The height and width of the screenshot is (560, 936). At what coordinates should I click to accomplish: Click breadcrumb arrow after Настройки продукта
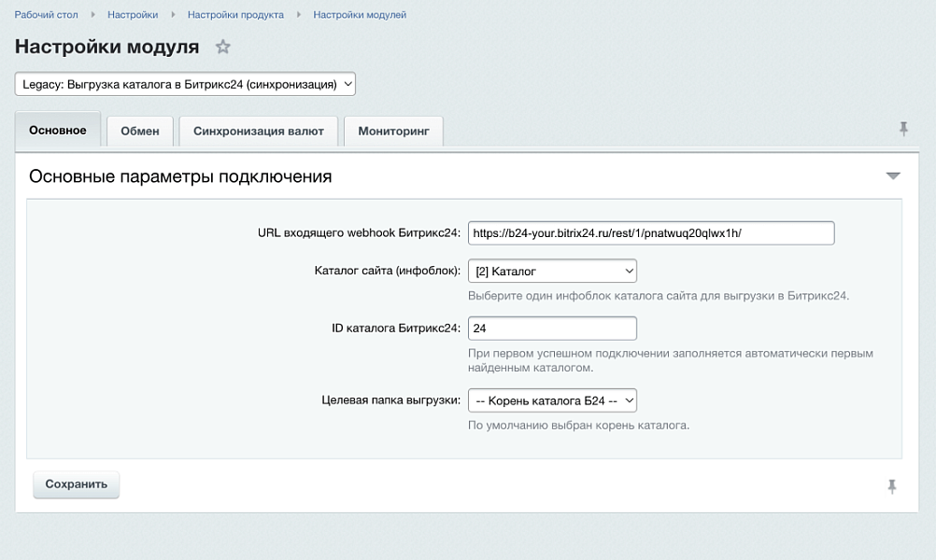click(299, 15)
